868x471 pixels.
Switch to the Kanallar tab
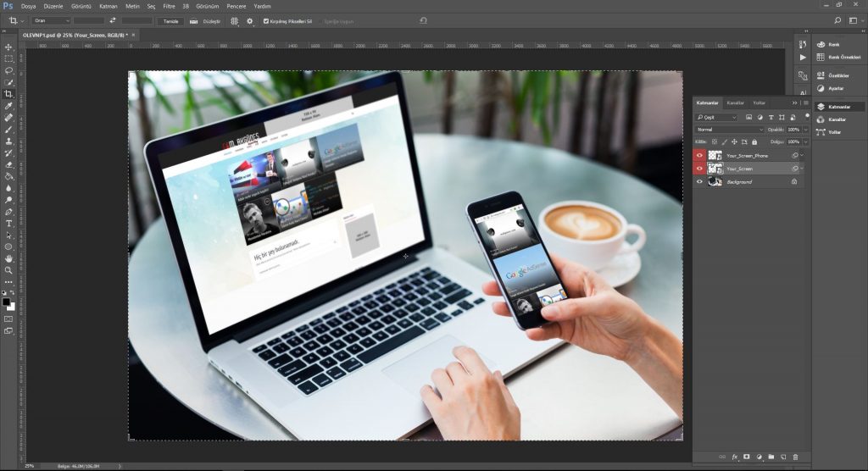point(736,103)
